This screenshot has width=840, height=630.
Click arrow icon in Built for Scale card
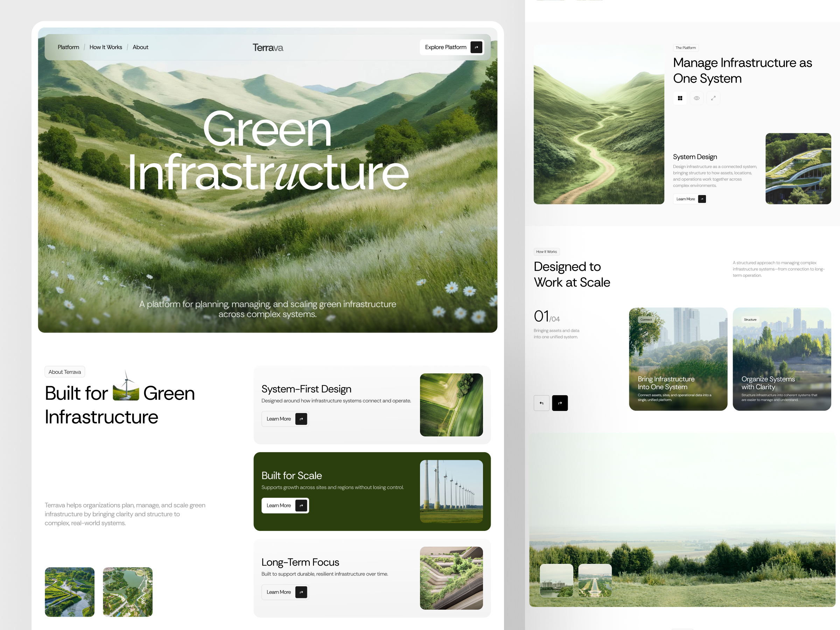[x=301, y=505]
